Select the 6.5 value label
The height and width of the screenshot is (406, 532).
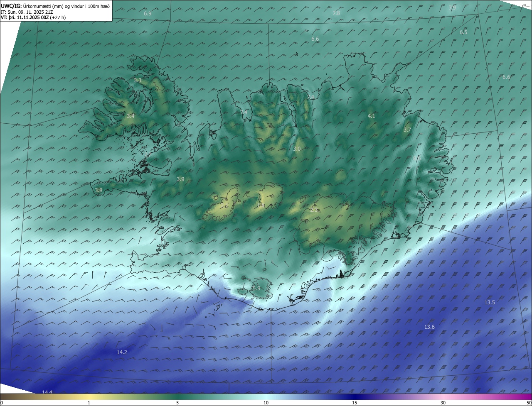coord(463,32)
